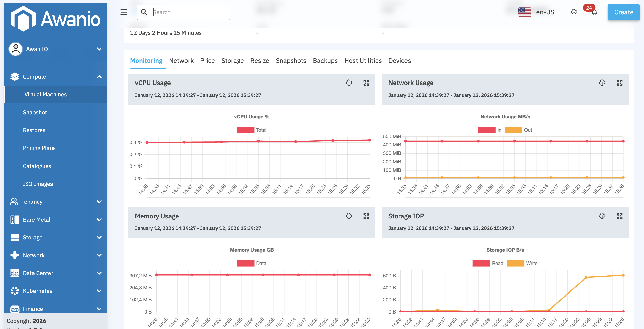Expand Network Usage chart to fullscreen
Screen dimensions: 644x329
tap(620, 83)
